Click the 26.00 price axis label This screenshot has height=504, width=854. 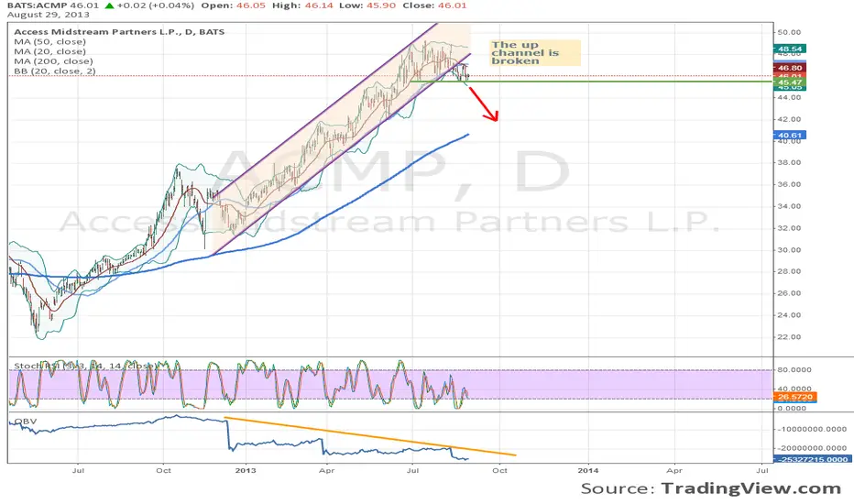789,293
